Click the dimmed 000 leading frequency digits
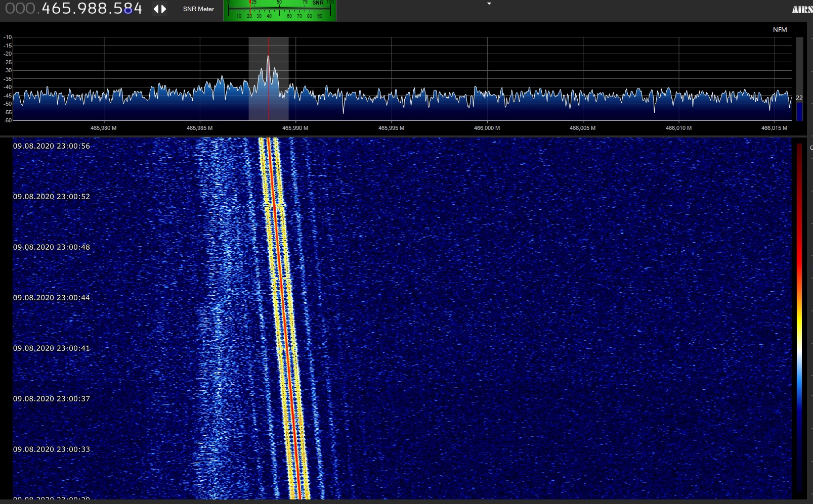The image size is (813, 504). (x=20, y=9)
